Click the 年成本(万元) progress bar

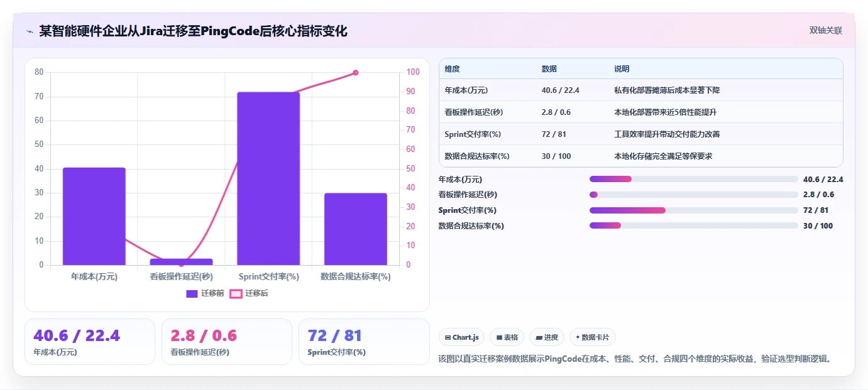pos(693,179)
